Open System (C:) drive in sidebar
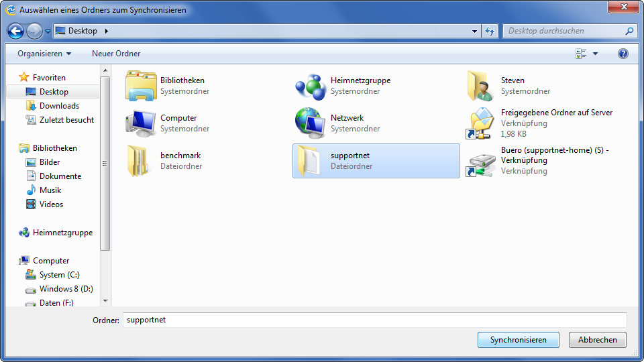This screenshot has width=644, height=362. click(60, 275)
